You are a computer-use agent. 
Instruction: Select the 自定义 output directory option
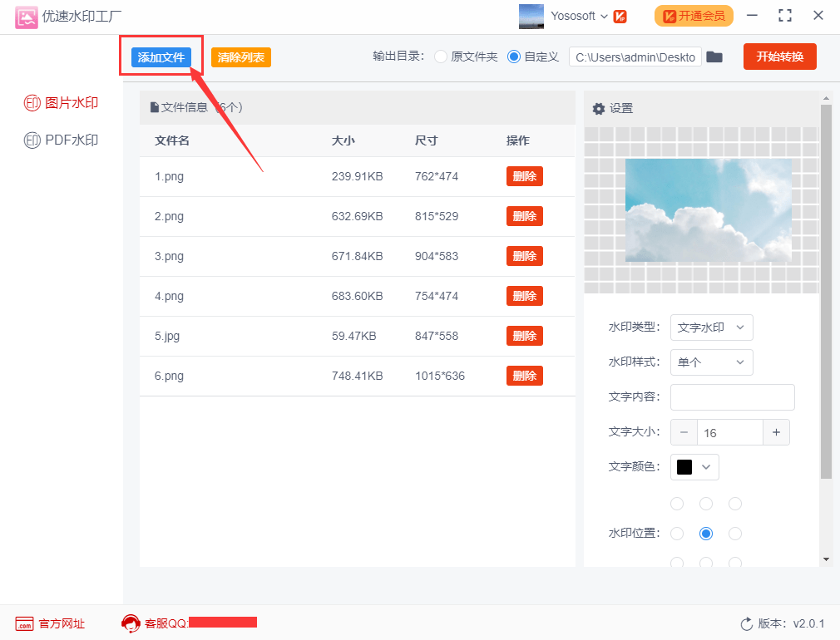pos(514,57)
